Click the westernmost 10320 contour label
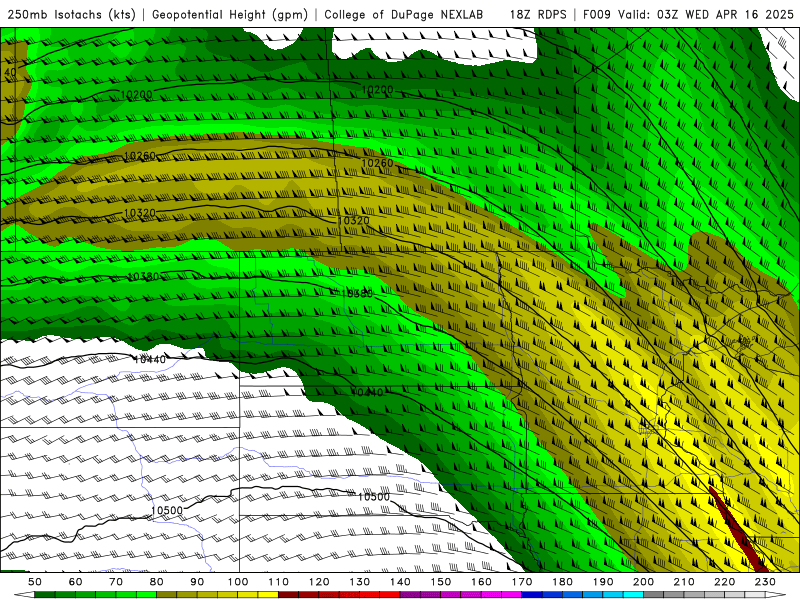This screenshot has height=600, width=800. (x=139, y=213)
